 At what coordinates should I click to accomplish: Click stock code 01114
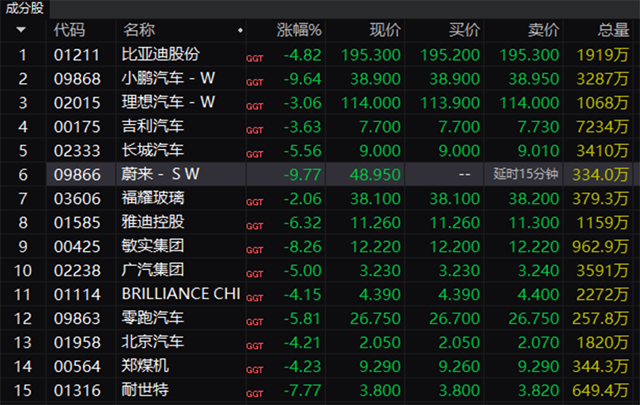pyautogui.click(x=77, y=295)
